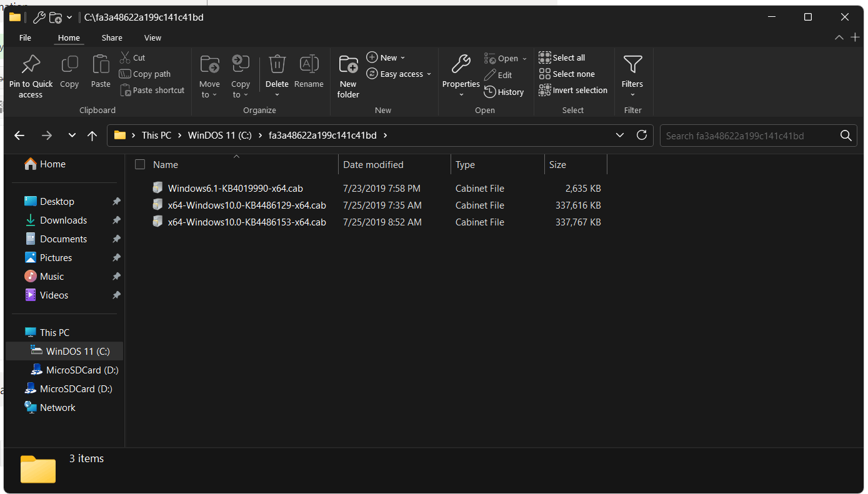Click Invert selection

pyautogui.click(x=573, y=90)
